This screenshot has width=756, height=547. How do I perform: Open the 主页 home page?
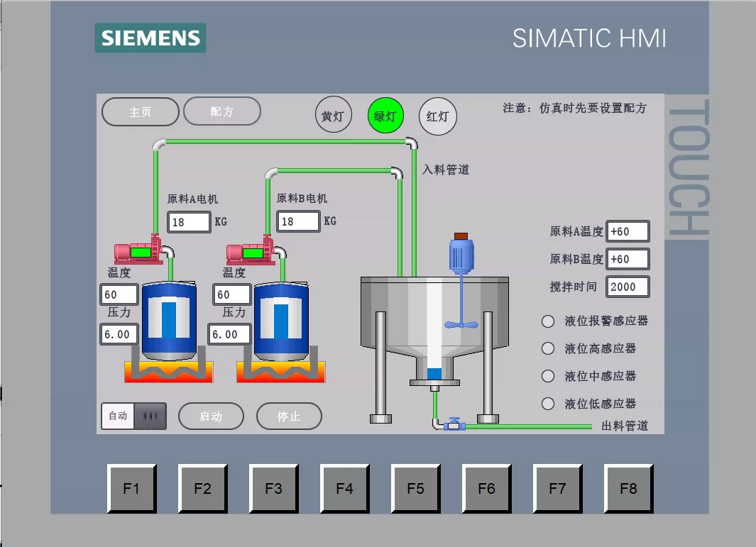pyautogui.click(x=141, y=112)
